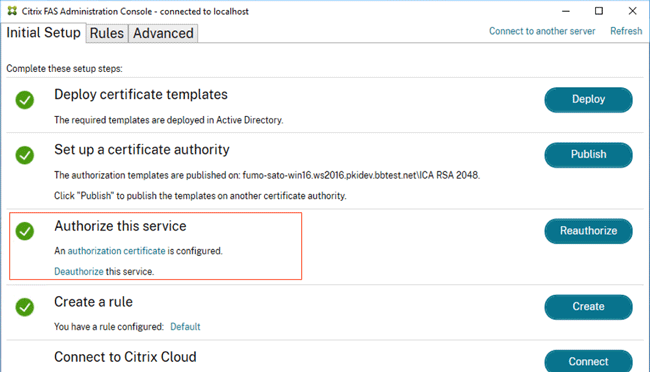Click the Citrix FAS app icon in title bar
The width and height of the screenshot is (650, 372).
pos(12,11)
